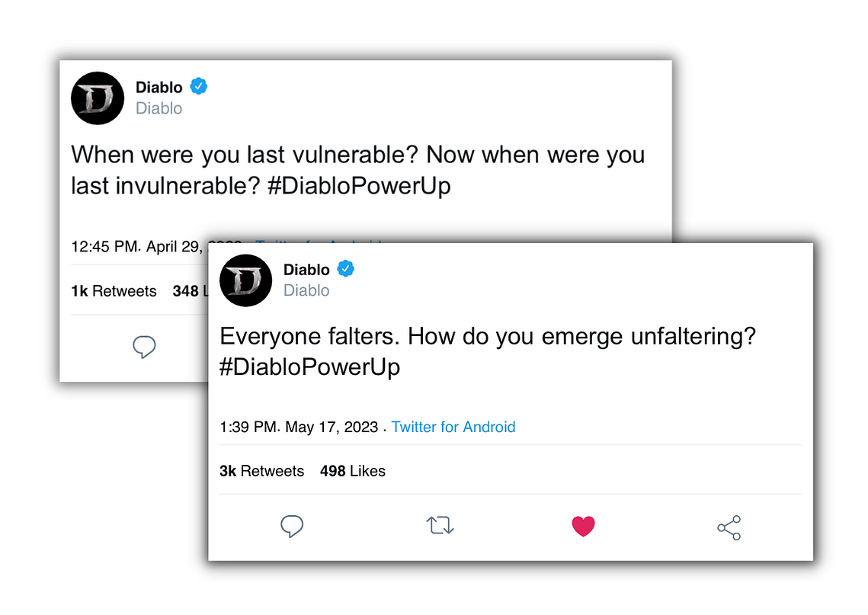View the 3k Retweets list
The width and height of the screenshot is (868, 615).
262,471
